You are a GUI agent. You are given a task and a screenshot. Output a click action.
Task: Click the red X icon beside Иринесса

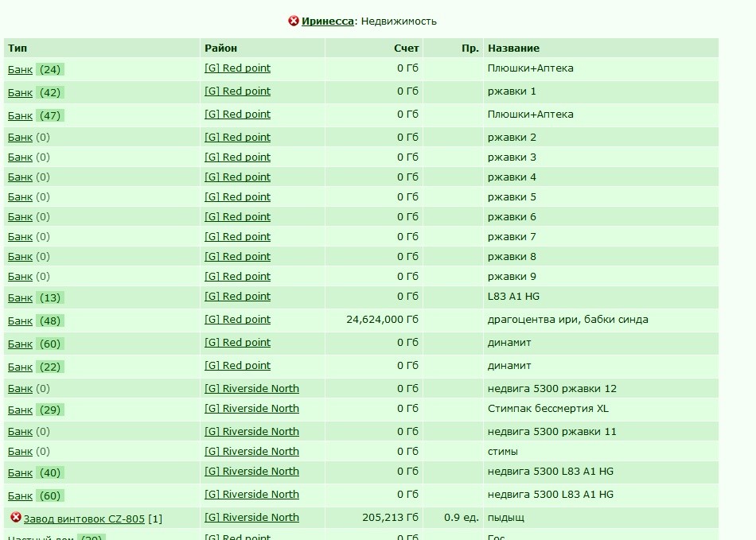(293, 21)
